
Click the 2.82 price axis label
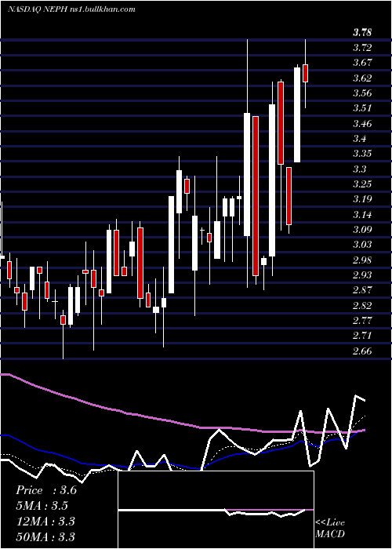tap(362, 306)
